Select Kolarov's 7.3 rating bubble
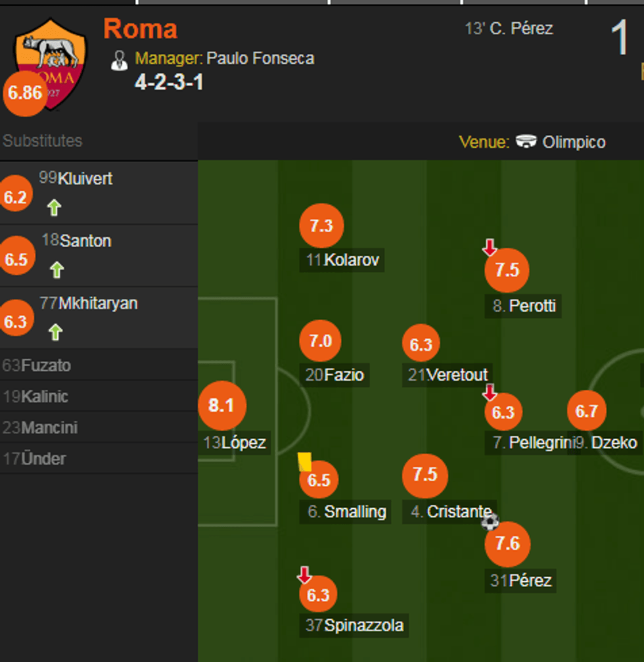Screen dimensions: 644x662 pyautogui.click(x=321, y=226)
